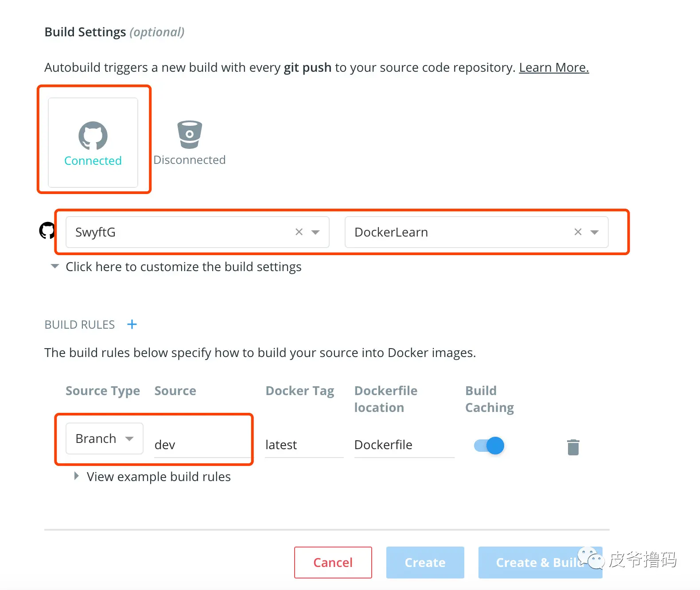The image size is (700, 590).
Task: Click the Create & Build button
Action: click(x=532, y=563)
